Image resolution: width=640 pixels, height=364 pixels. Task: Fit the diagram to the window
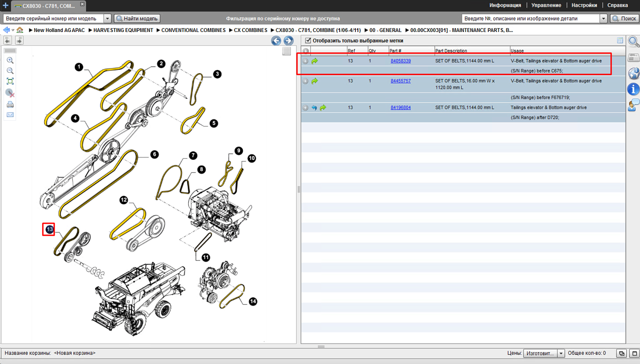tap(10, 81)
